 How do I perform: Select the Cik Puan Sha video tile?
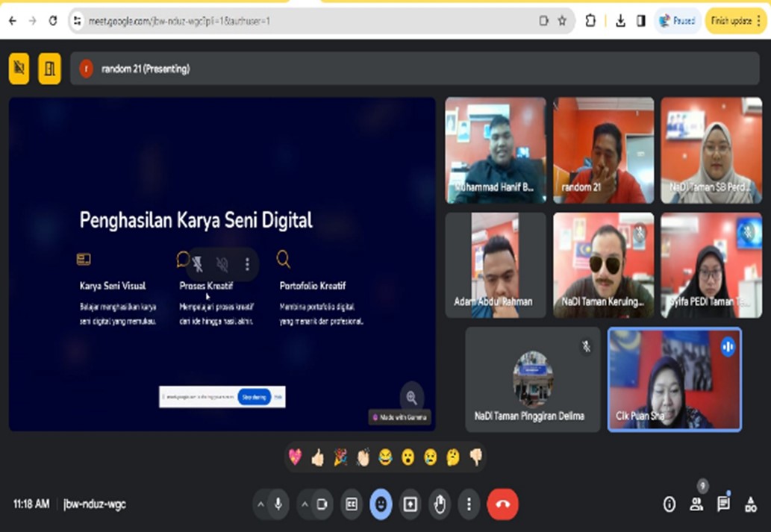point(674,379)
